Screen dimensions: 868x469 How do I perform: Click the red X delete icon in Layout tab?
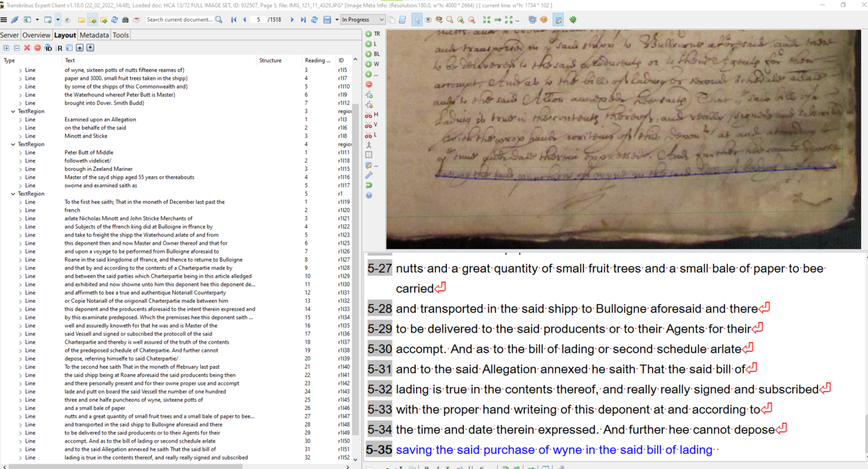(x=27, y=48)
